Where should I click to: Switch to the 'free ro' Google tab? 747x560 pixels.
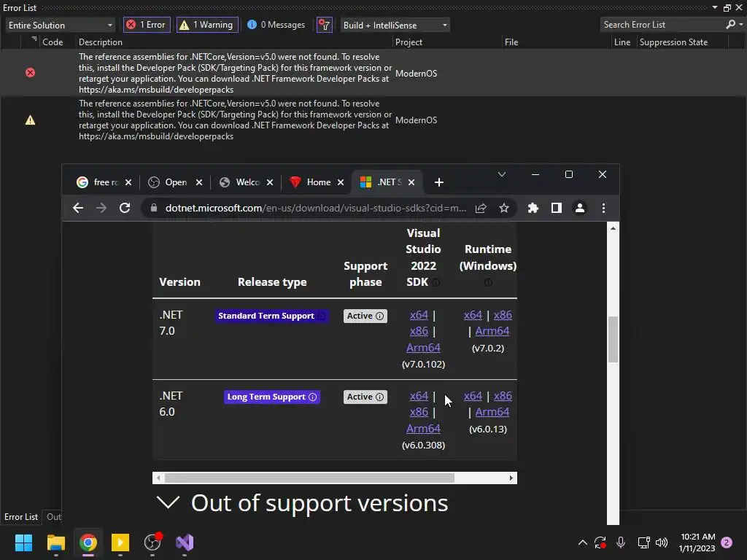click(98, 182)
